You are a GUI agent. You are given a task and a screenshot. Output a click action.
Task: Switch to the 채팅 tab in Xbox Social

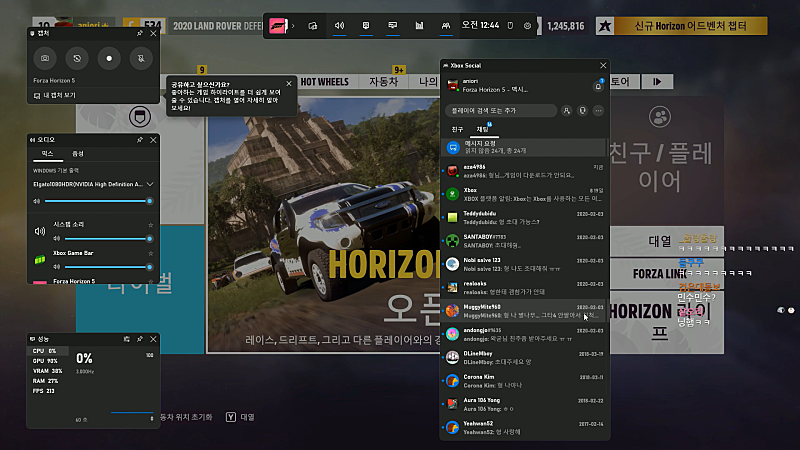point(483,130)
